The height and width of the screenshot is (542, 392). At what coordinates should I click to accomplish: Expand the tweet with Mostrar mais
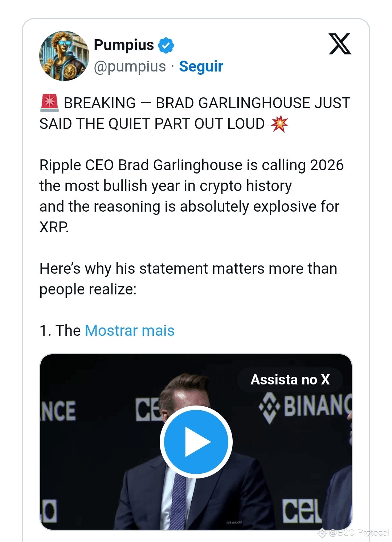[x=130, y=331]
